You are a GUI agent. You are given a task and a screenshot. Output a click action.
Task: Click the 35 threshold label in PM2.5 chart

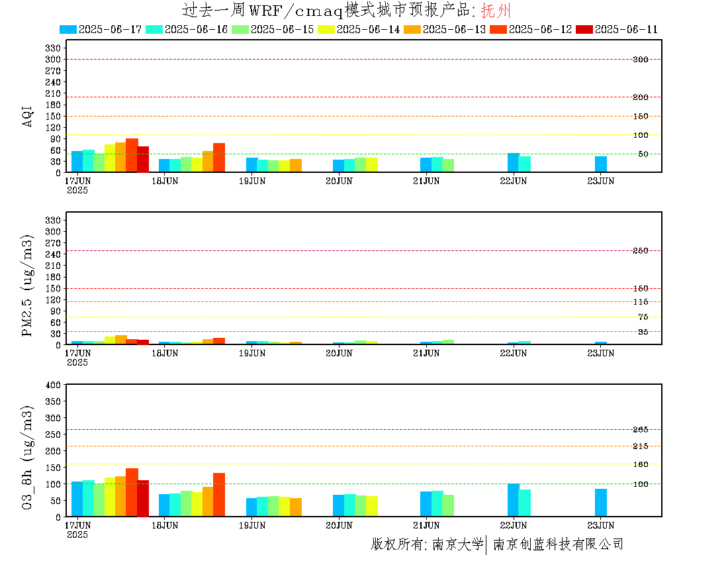(x=643, y=332)
